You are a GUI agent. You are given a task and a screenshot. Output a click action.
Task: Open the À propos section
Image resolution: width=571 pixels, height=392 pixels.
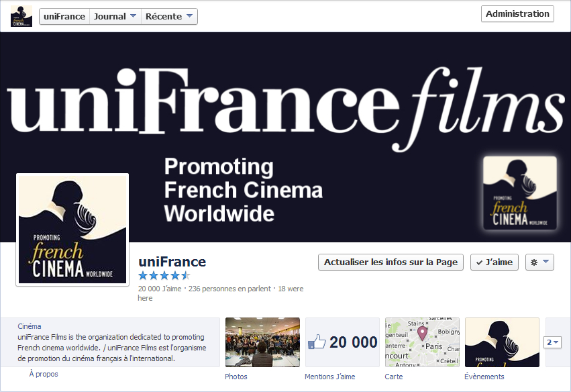click(x=44, y=373)
